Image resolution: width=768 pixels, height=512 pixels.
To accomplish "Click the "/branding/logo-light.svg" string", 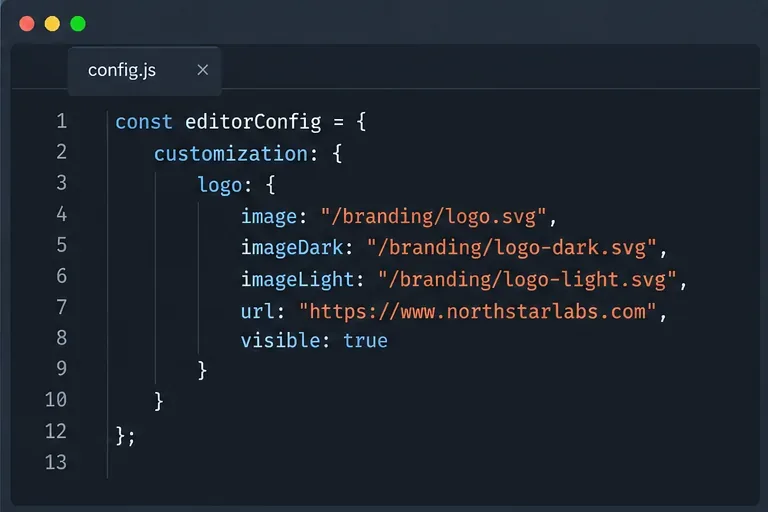I will (527, 280).
